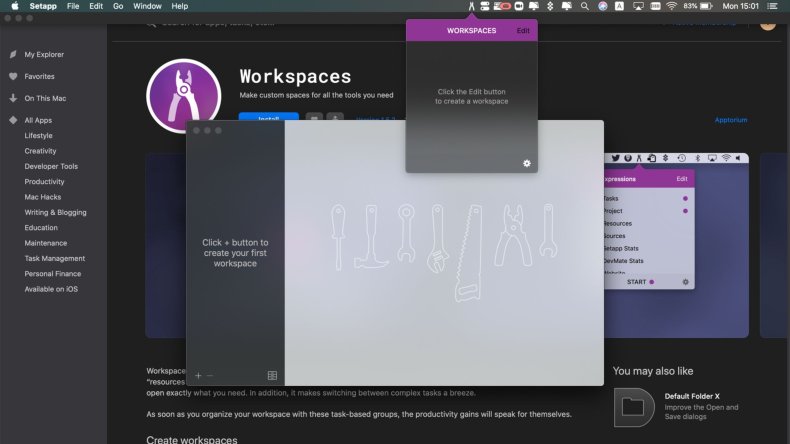This screenshot has height=444, width=790.
Task: Open settings gear in Workspaces popup
Action: [x=526, y=163]
